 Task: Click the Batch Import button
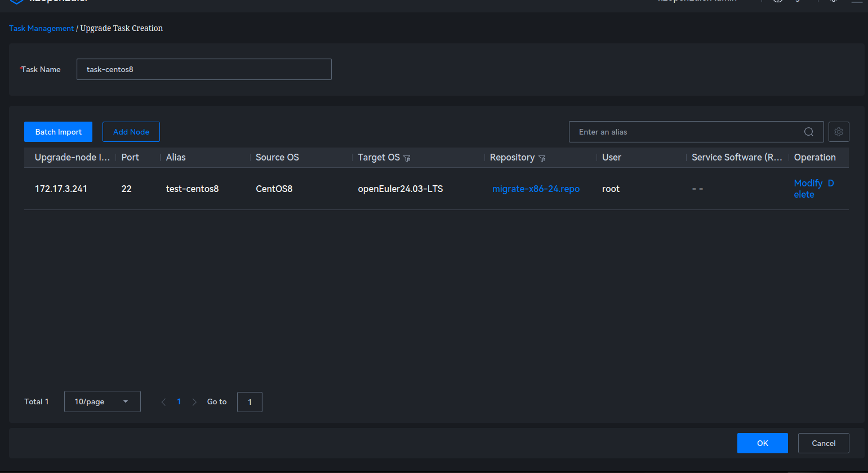point(58,132)
